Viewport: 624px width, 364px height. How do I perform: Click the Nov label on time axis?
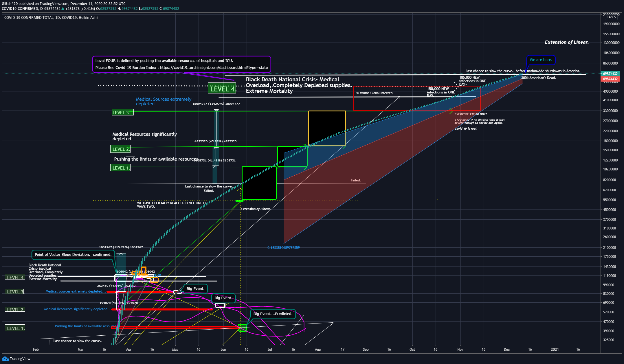[x=460, y=350]
